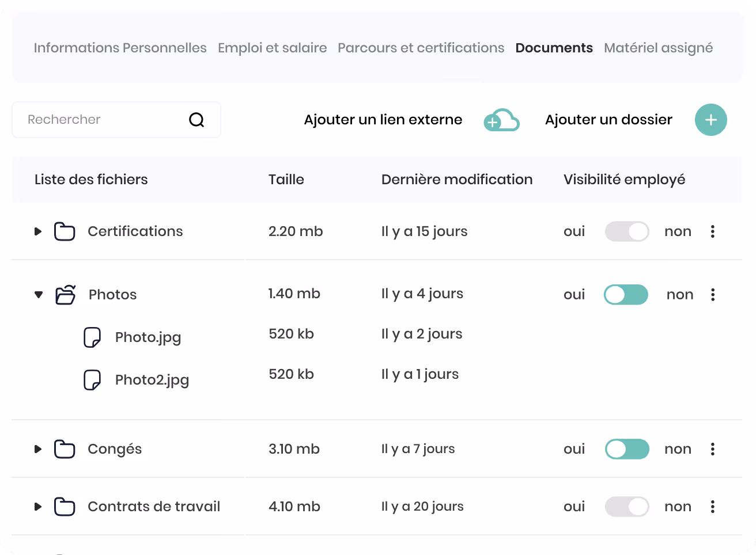Image resolution: width=756 pixels, height=555 pixels.
Task: Click the Photo.jpg file icon
Action: (92, 337)
